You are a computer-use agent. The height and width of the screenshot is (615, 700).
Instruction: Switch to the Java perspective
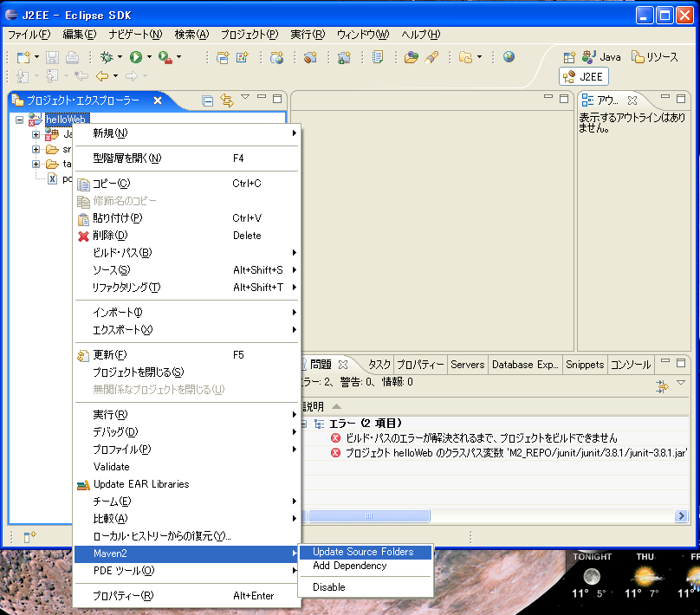(x=601, y=57)
